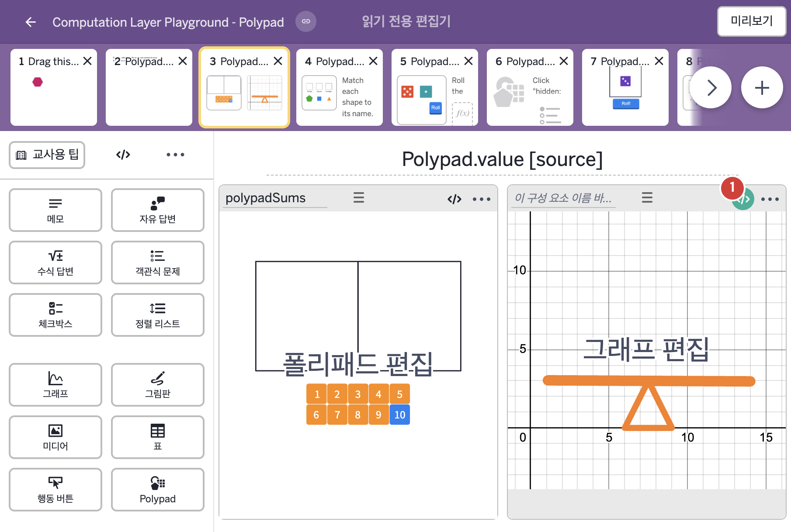Click graph component drag handle icon

[x=647, y=198]
